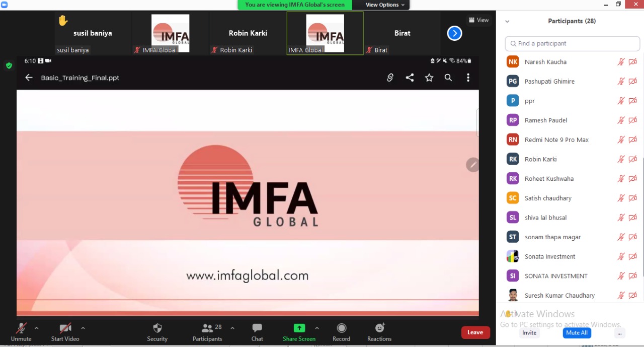Screen dimensions: 644x347
Task: Expand video options arrow beside Start Video
Action: click(83, 328)
